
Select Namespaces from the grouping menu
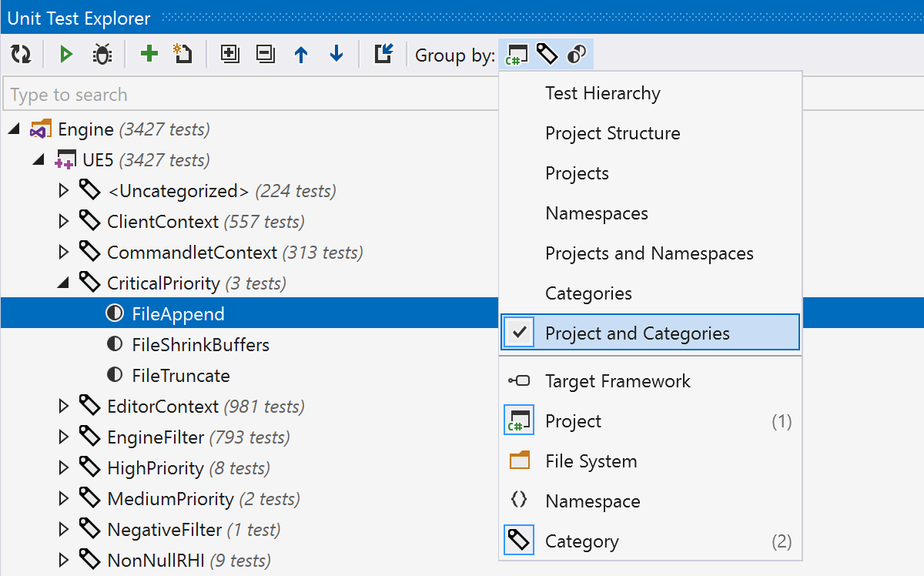tap(598, 213)
